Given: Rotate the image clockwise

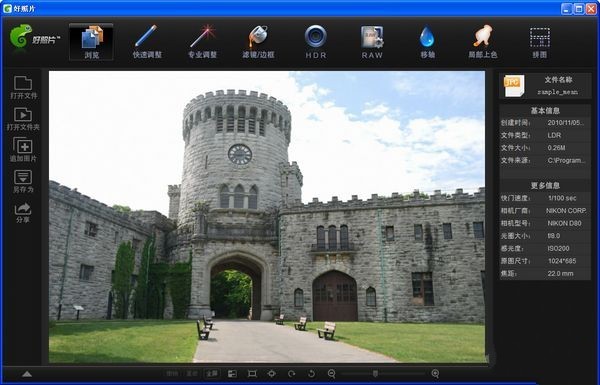Looking at the screenshot, I should (292, 374).
